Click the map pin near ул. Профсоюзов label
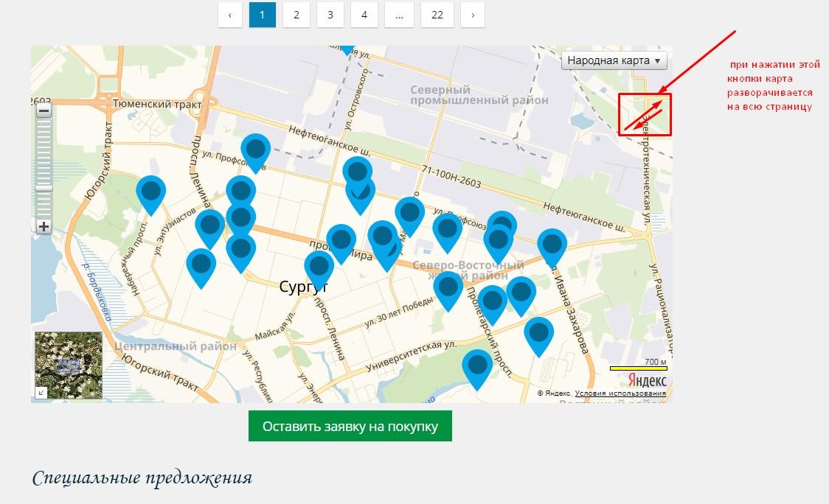The height and width of the screenshot is (504, 829). [255, 149]
